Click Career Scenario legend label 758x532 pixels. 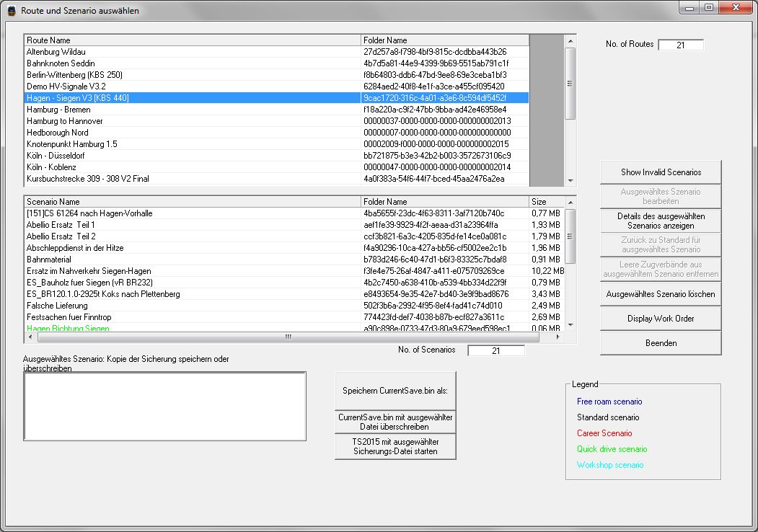[x=604, y=433]
